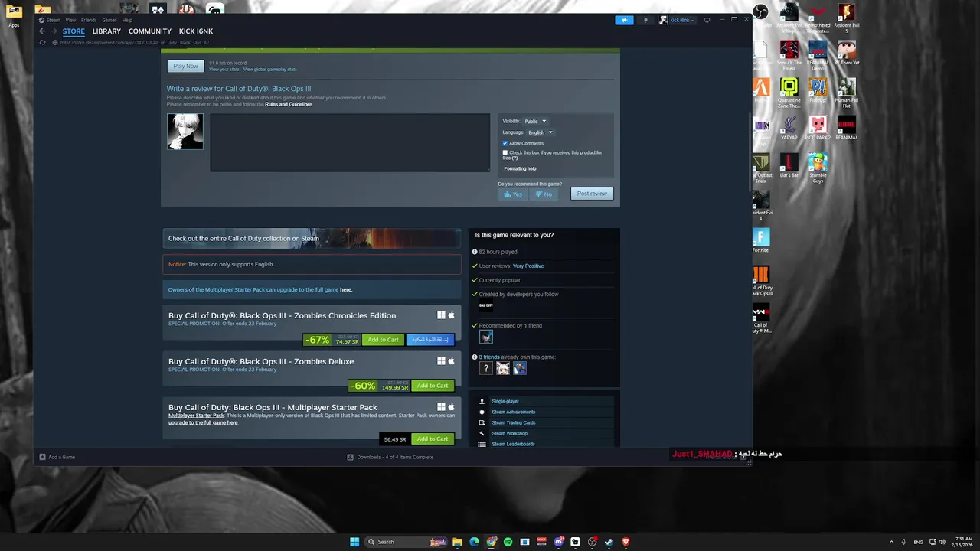Open the Fortnite desktop shortcut

(761, 240)
